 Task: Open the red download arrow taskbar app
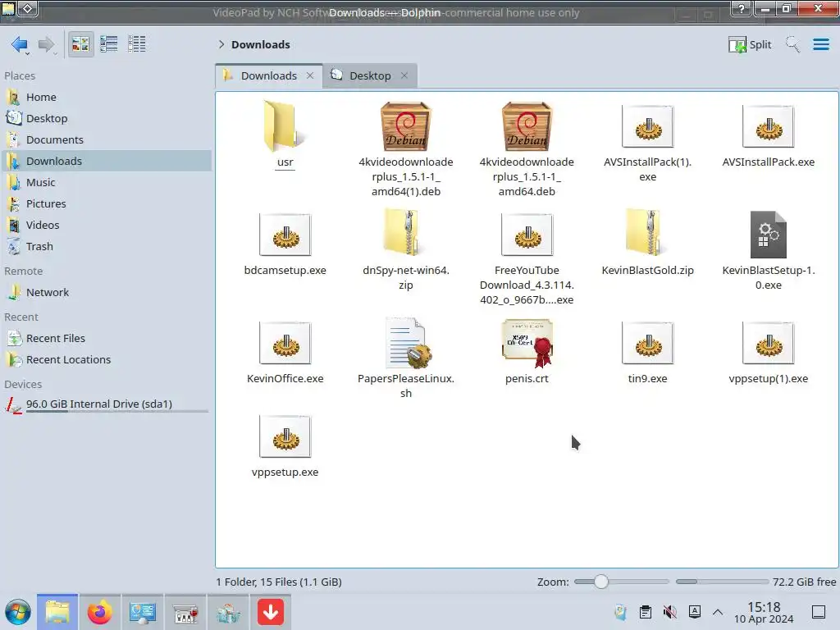271,612
